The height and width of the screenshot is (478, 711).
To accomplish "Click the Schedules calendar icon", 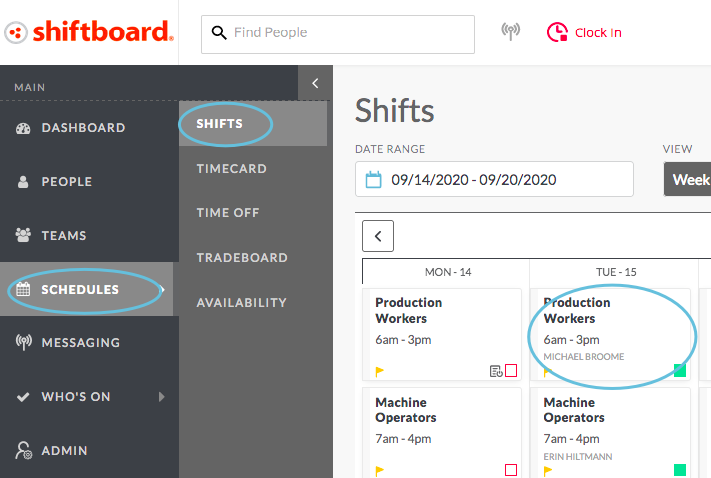I will pos(23,289).
